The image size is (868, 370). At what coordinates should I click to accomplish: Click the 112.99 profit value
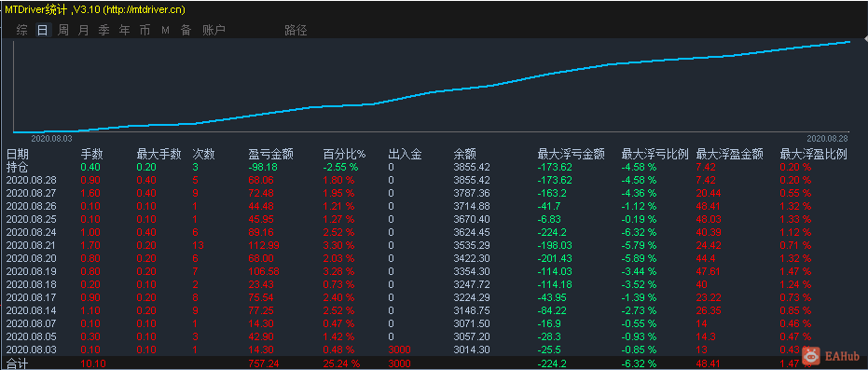[263, 245]
